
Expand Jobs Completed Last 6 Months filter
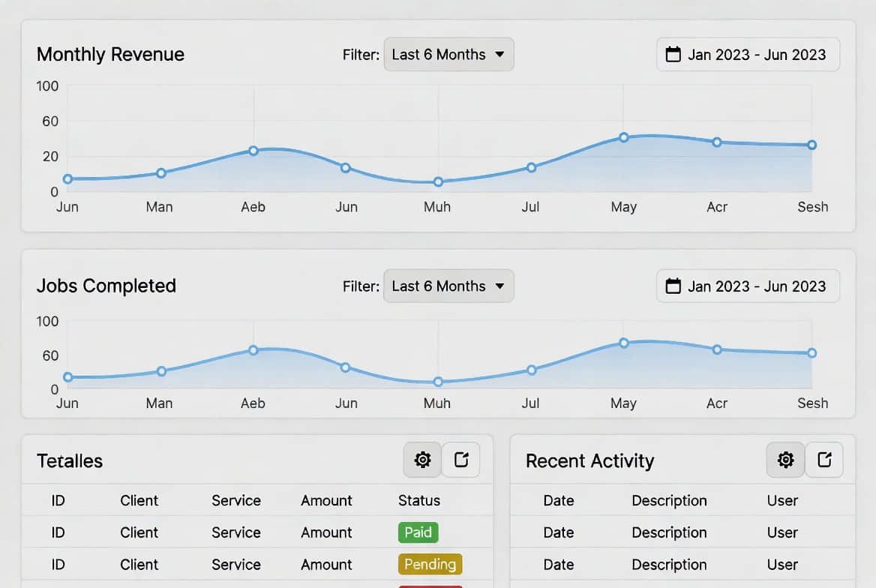448,286
